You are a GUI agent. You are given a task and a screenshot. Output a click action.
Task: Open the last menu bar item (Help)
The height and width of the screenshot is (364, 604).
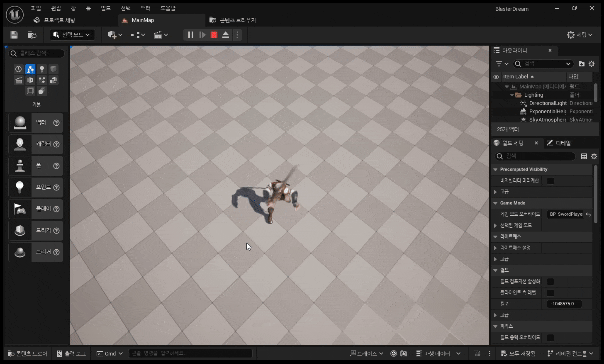click(x=168, y=8)
